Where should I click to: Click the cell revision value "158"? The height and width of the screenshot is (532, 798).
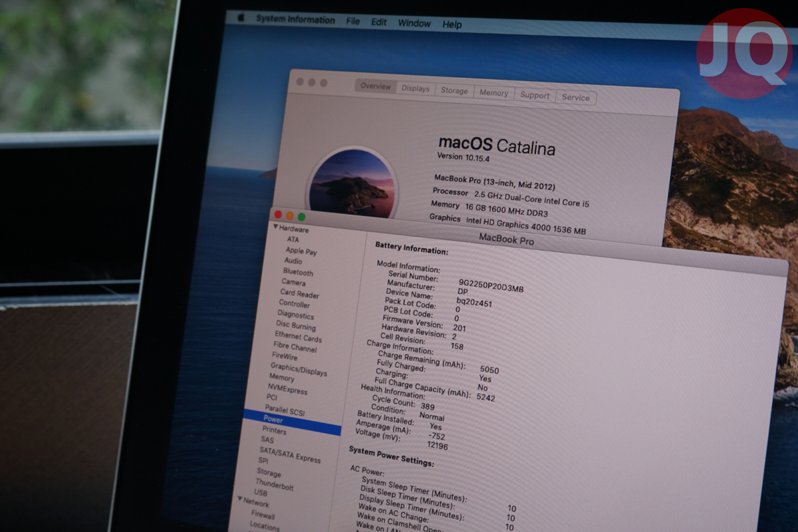point(457,346)
